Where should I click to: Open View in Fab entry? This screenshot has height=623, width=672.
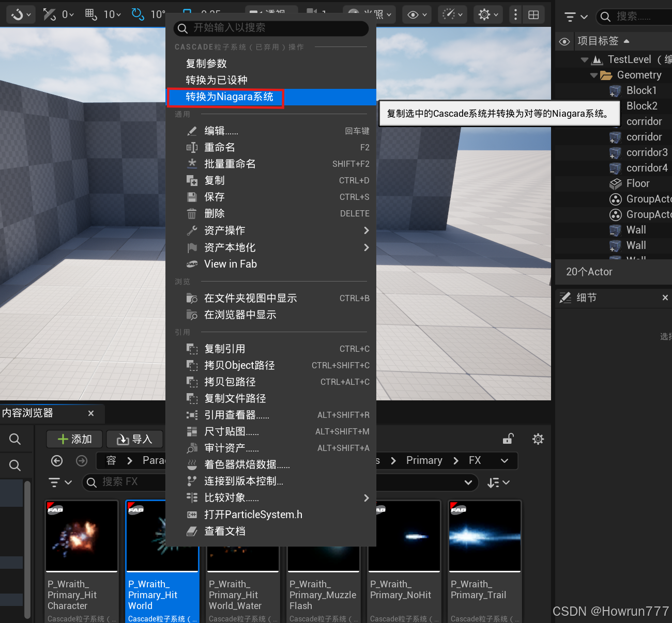231,264
